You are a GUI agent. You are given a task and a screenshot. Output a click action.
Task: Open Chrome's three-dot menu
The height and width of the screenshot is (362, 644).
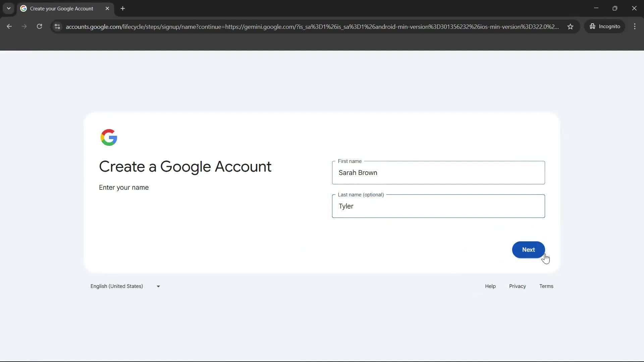pos(635,26)
